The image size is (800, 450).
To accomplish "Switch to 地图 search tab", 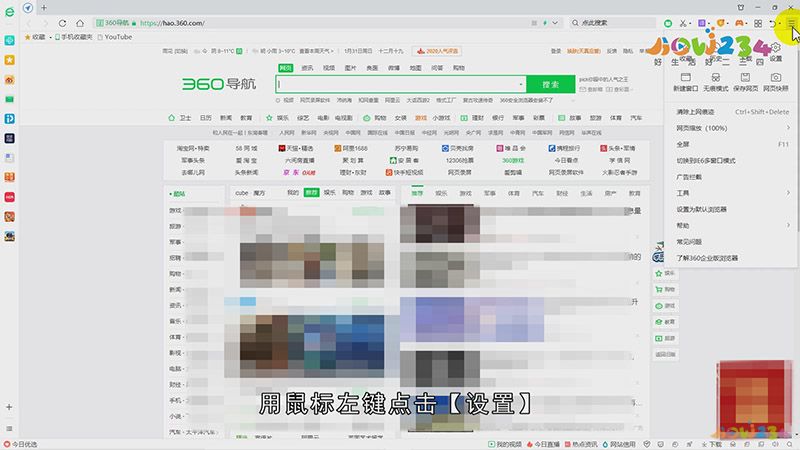I will coord(415,68).
